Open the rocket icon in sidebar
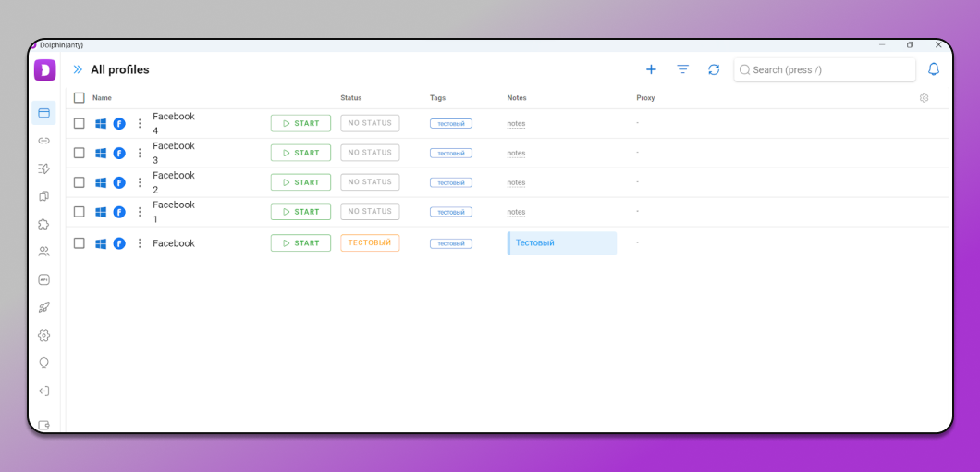This screenshot has height=472, width=980. (x=43, y=307)
